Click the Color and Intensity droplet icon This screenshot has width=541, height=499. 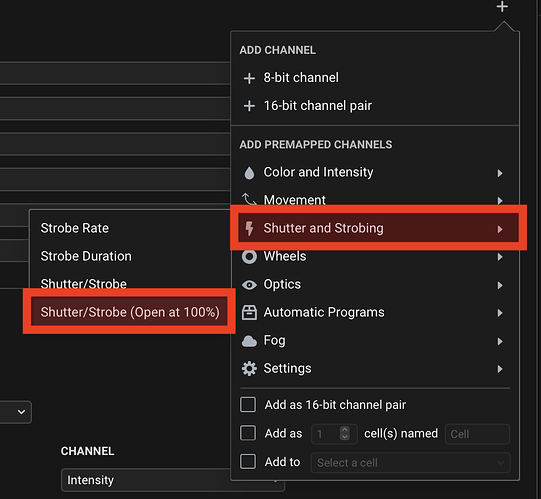point(249,173)
